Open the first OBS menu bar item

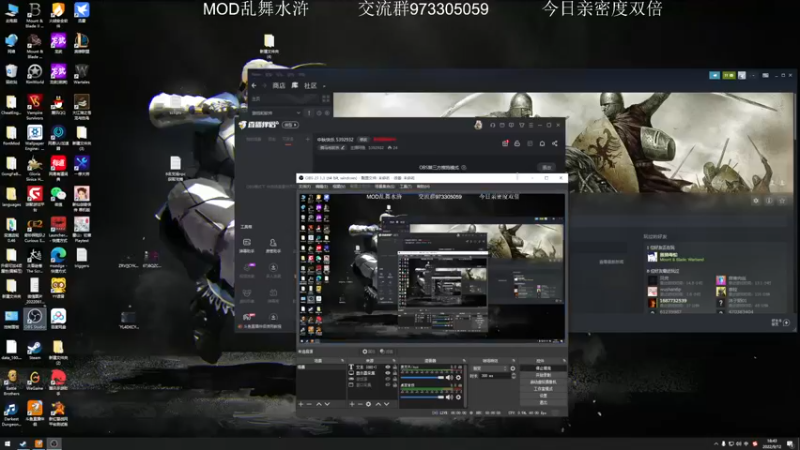pos(305,187)
